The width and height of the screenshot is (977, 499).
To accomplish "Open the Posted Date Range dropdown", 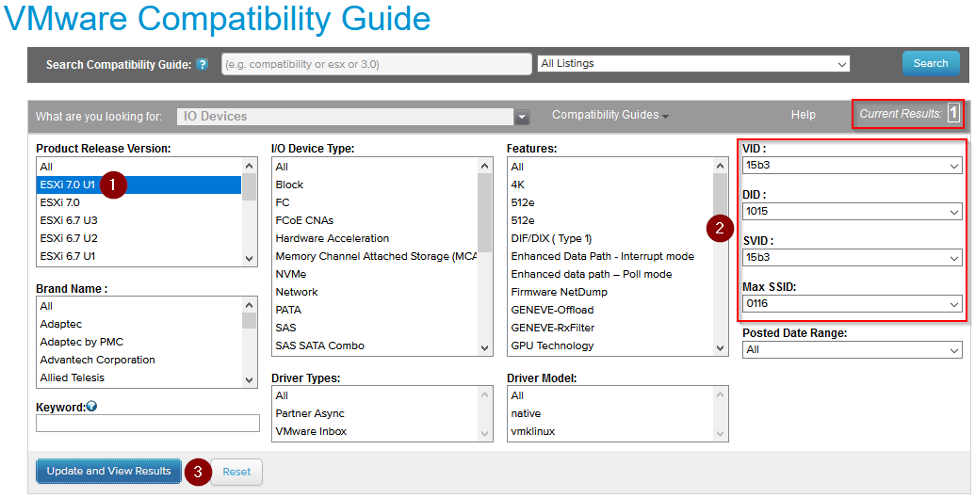I will [852, 349].
